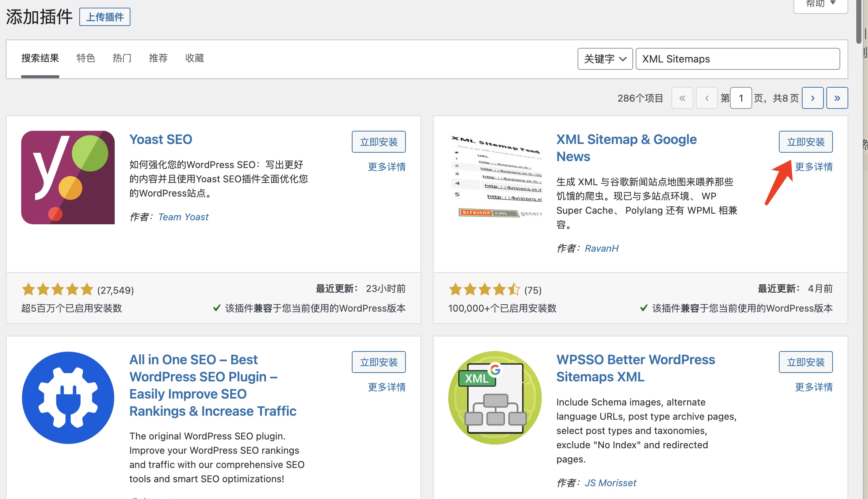The height and width of the screenshot is (499, 868).
Task: Go to next page of results
Action: 812,98
